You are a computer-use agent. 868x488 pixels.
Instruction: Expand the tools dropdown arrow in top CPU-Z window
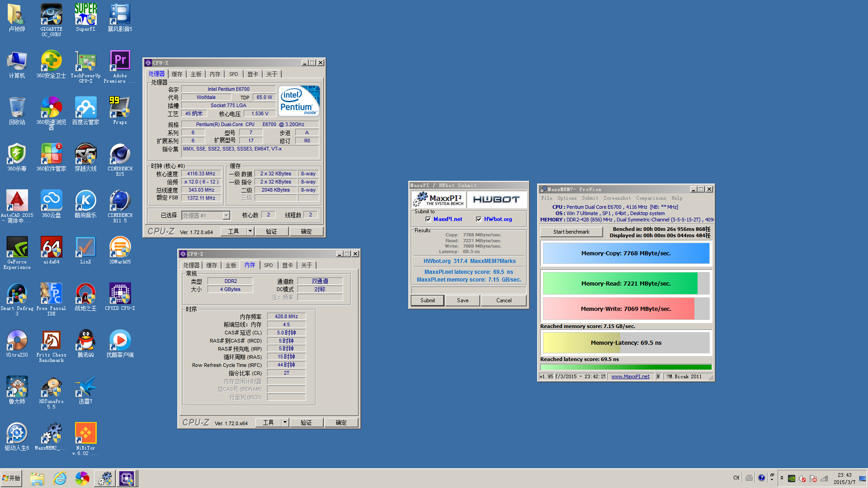click(250, 231)
